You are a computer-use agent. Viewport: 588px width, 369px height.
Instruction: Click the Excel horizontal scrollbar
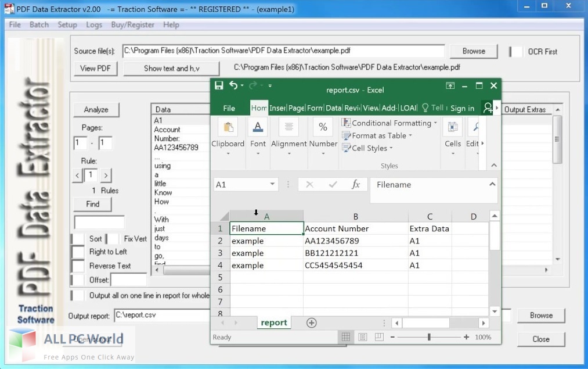pyautogui.click(x=440, y=323)
